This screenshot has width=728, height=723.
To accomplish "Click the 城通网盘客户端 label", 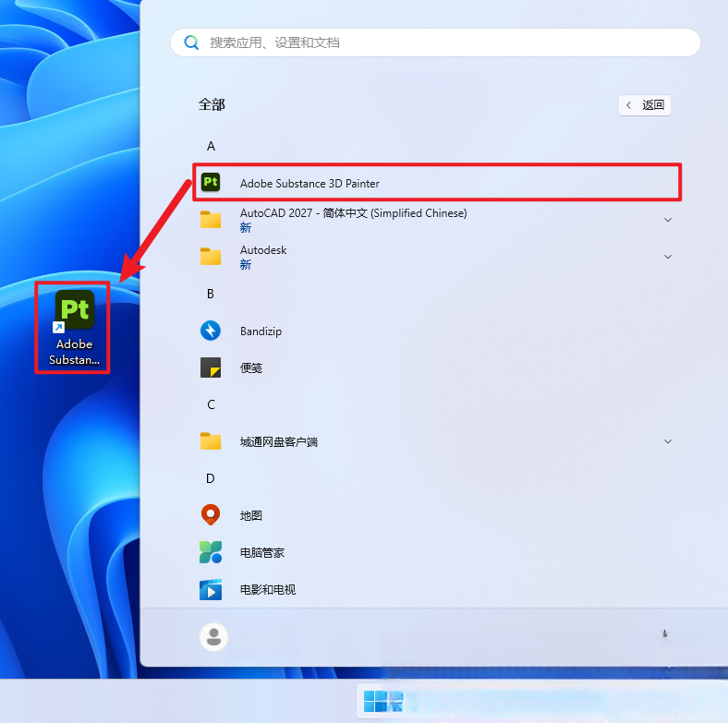I will click(x=279, y=441).
